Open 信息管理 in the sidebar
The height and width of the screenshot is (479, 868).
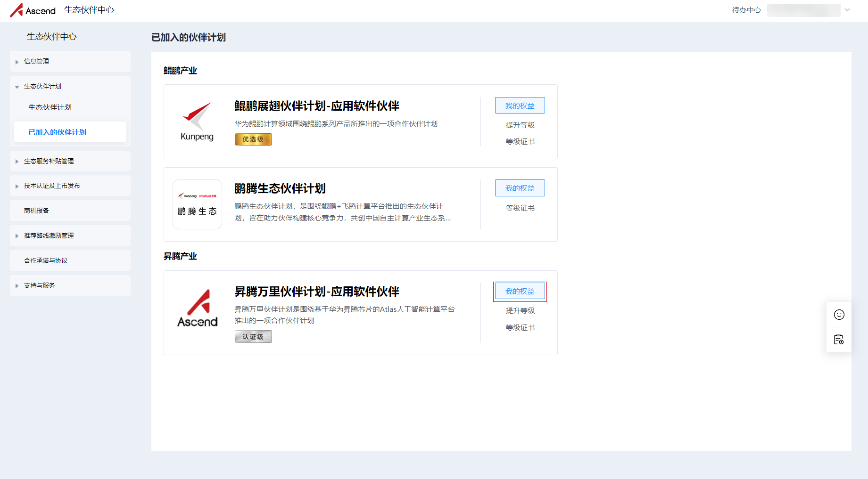click(x=70, y=61)
